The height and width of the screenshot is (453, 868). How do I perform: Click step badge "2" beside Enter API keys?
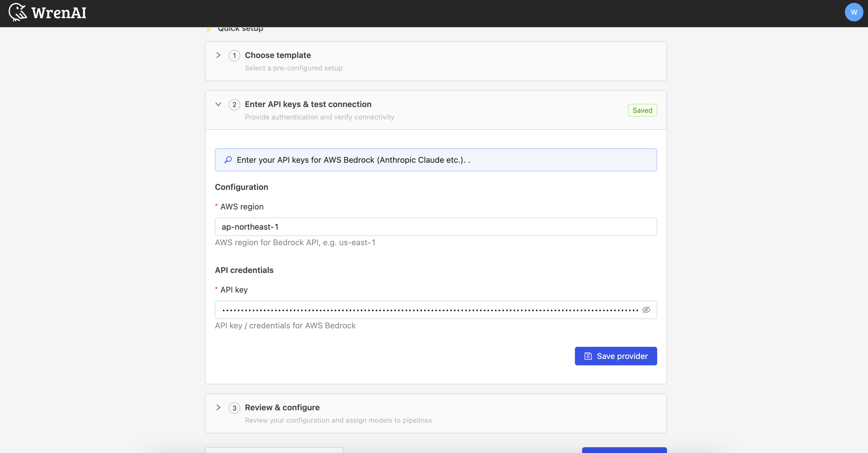tap(234, 105)
